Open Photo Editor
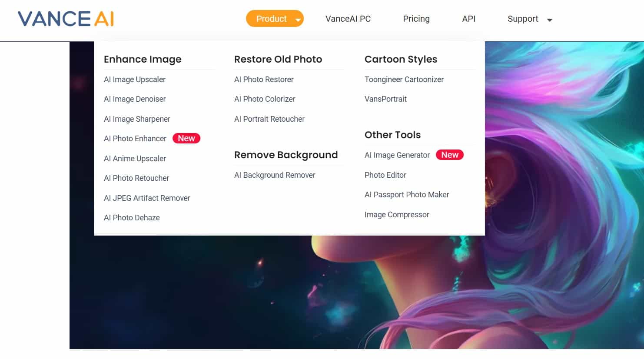This screenshot has width=644, height=359. click(385, 175)
